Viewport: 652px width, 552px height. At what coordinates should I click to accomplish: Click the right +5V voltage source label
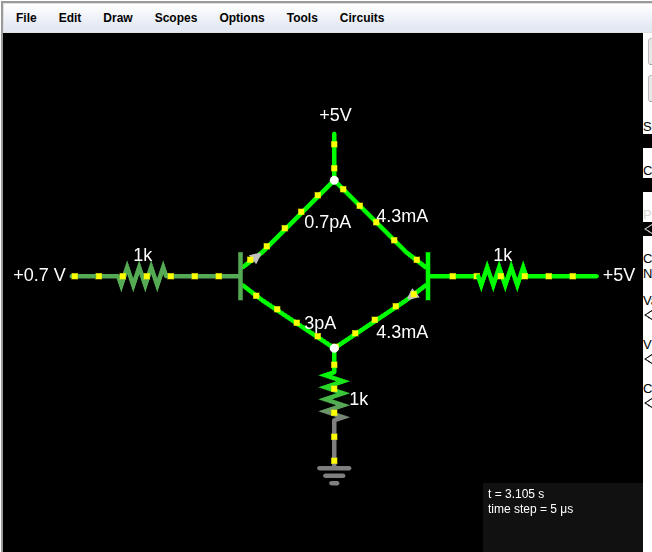tap(619, 275)
